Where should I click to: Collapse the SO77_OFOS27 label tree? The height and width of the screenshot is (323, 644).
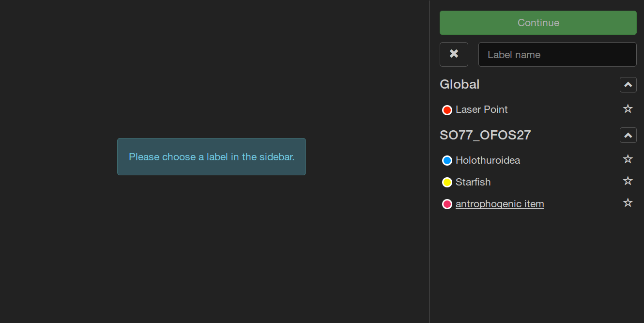pyautogui.click(x=628, y=135)
